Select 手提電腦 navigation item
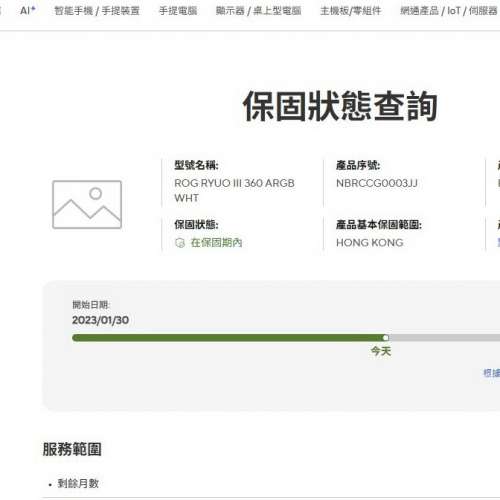Image resolution: width=500 pixels, height=500 pixels. tap(178, 11)
